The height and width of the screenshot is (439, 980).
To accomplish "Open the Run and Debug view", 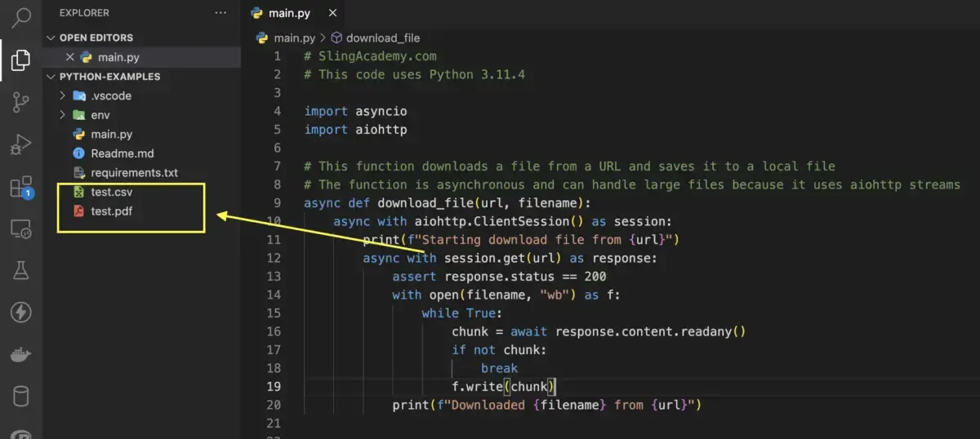I will coord(21,144).
